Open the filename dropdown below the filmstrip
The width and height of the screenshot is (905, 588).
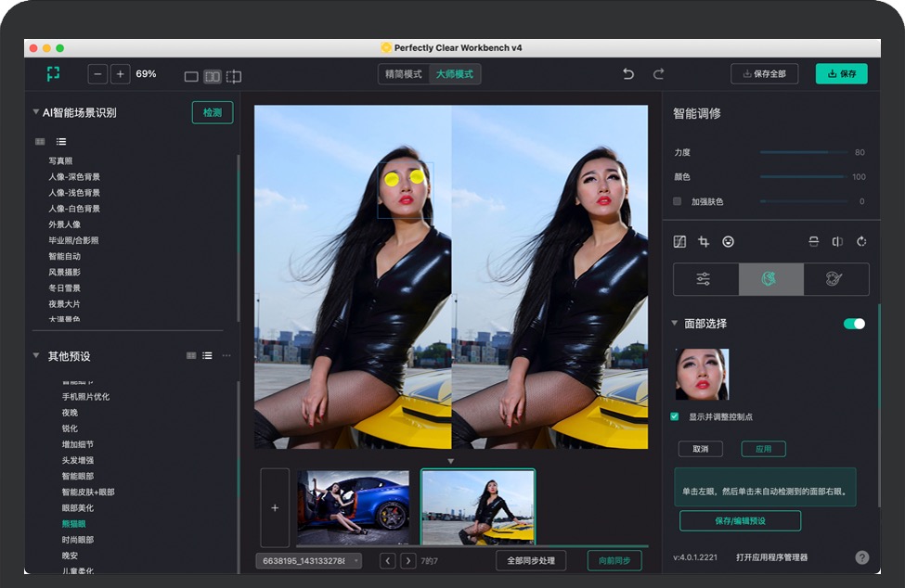308,560
